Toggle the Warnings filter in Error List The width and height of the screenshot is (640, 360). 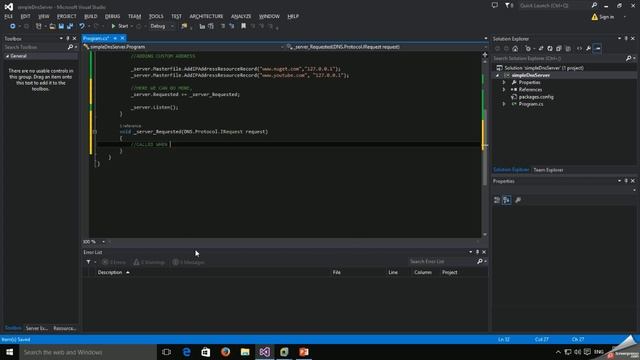click(149, 262)
